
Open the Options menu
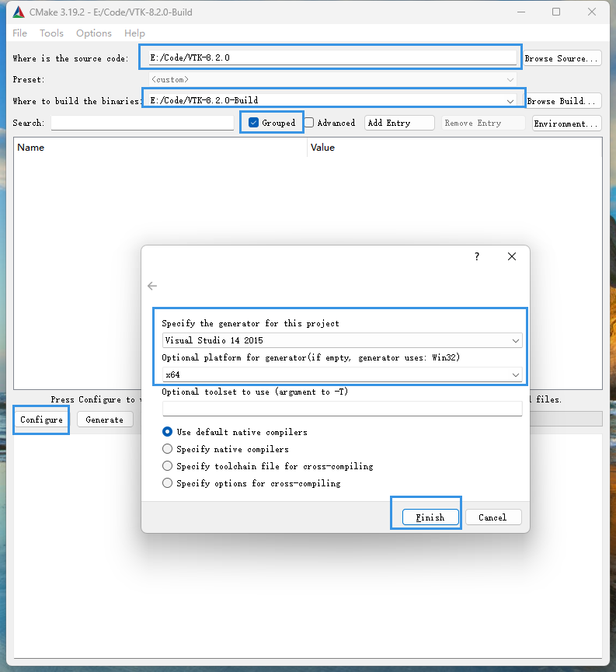coord(93,33)
